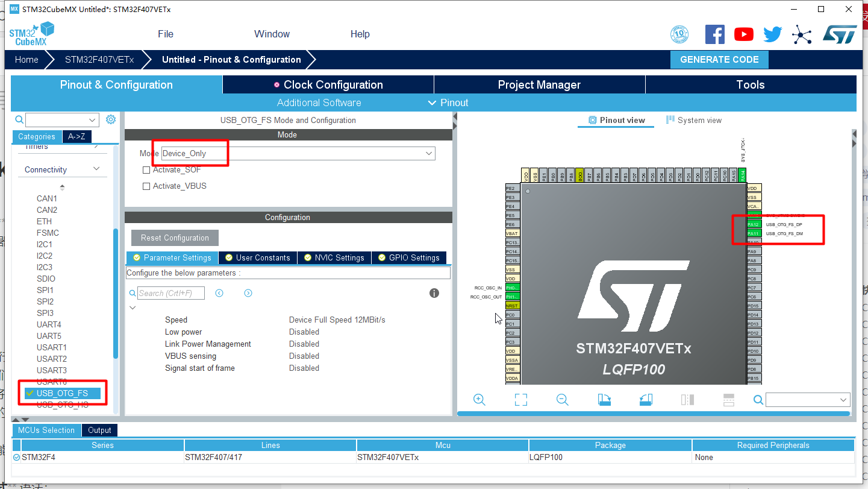868x489 pixels.
Task: Open the Project Manager tab
Action: point(539,84)
